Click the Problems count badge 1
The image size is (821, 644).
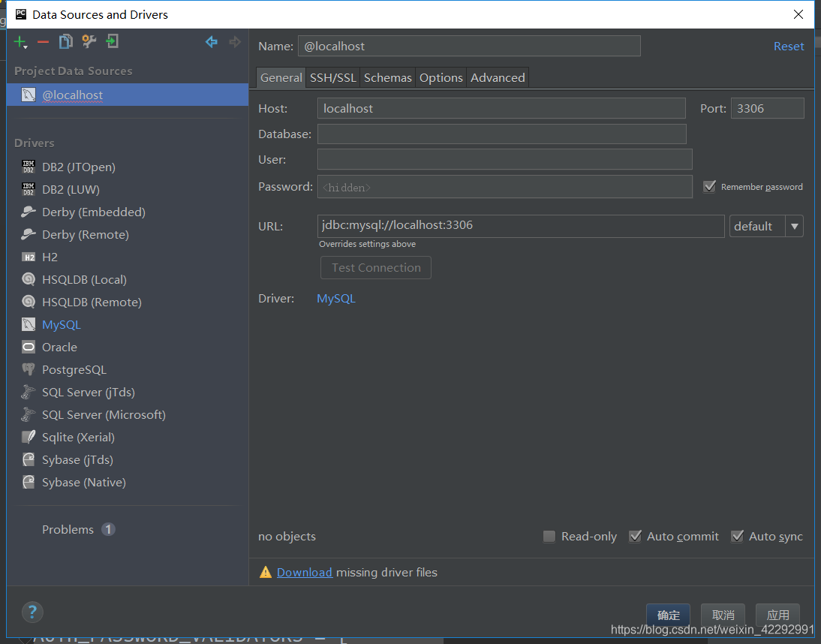pyautogui.click(x=108, y=529)
